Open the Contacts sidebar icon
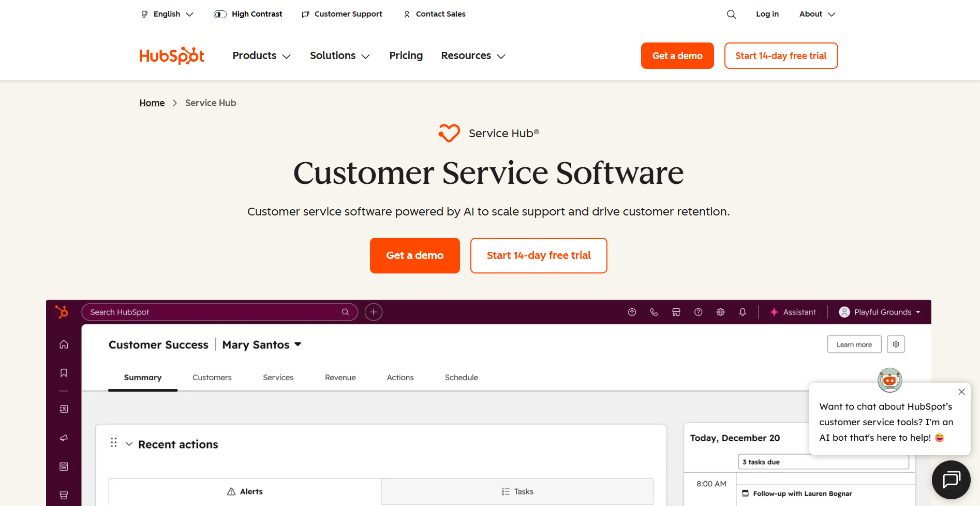 (63, 409)
